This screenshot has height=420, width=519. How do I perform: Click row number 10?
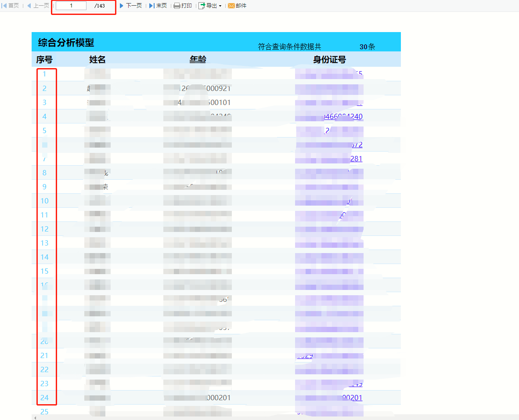44,201
